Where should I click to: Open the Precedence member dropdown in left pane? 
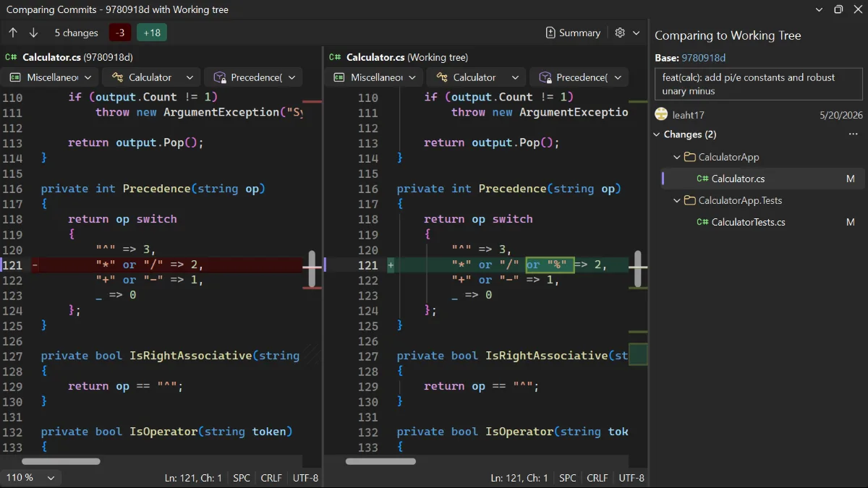point(253,77)
